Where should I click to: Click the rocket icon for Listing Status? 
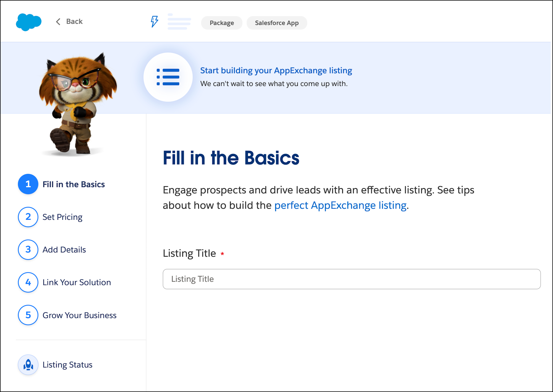28,365
